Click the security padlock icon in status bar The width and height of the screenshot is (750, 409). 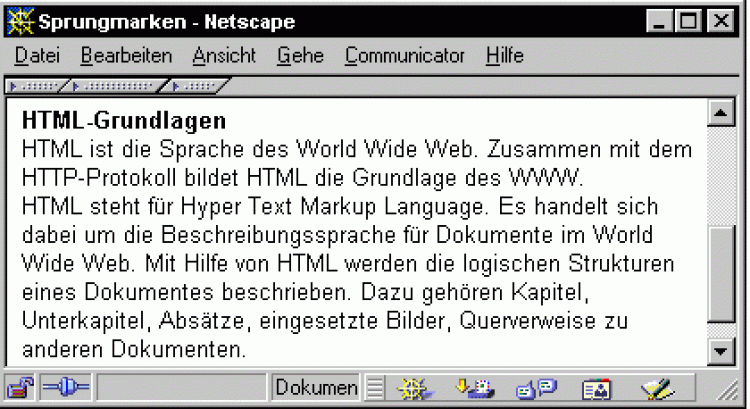tap(20, 387)
